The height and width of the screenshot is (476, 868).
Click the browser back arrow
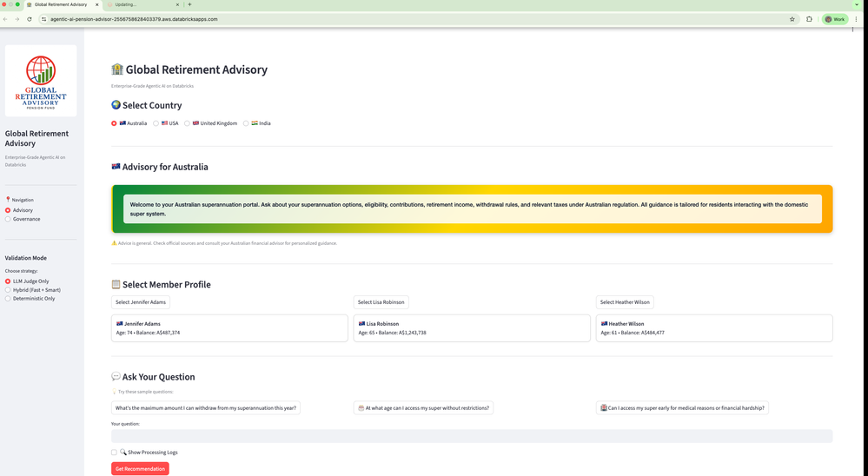6,19
